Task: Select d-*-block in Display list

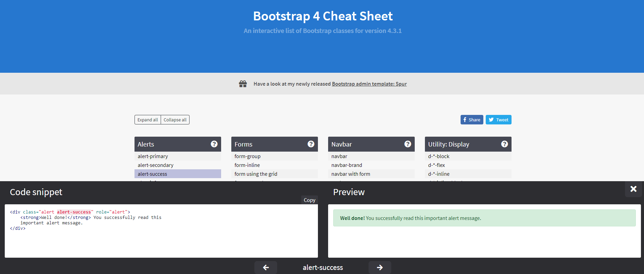Action: pos(468,156)
